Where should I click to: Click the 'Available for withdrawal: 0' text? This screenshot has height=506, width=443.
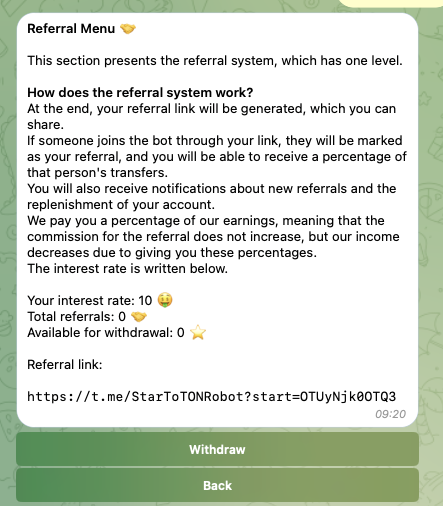point(106,332)
